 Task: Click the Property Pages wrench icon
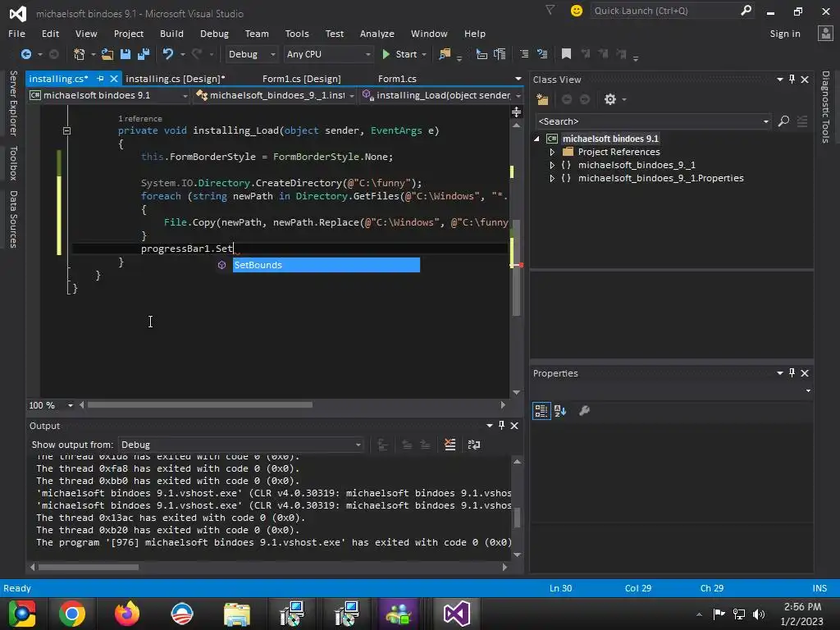(584, 411)
